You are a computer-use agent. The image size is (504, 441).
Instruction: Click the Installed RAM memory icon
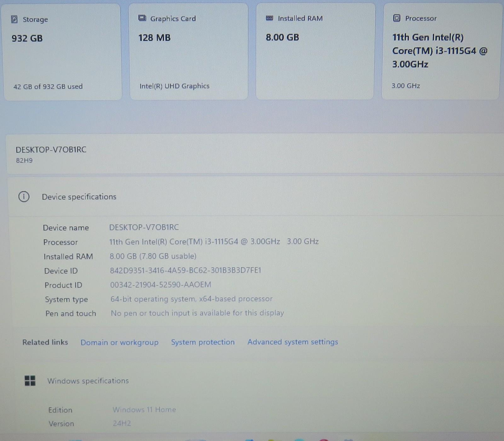tap(270, 18)
